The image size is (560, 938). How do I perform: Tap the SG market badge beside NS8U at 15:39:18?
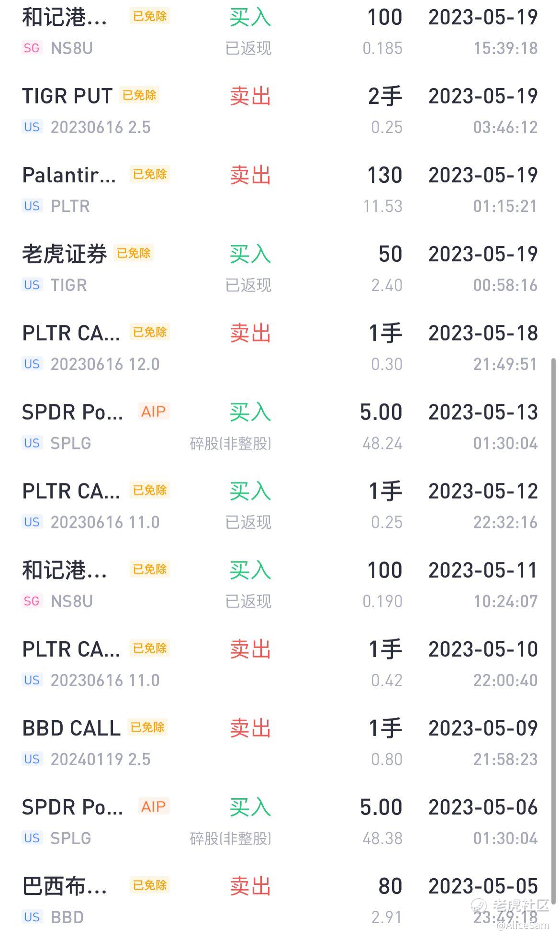tap(32, 48)
